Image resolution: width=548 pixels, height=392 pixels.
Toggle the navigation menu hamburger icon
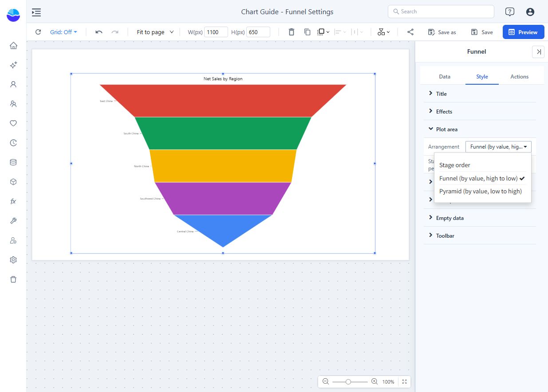(36, 12)
